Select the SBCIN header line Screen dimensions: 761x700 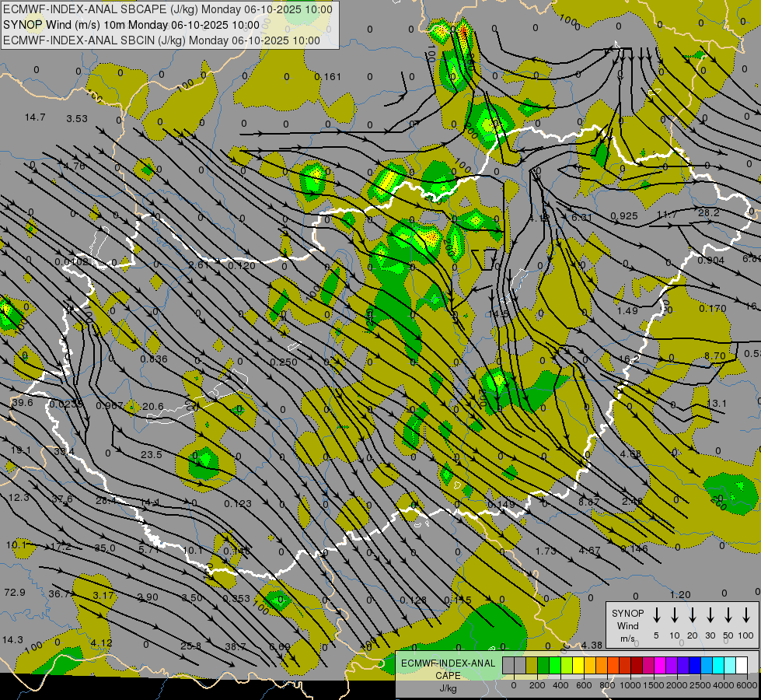(x=162, y=40)
